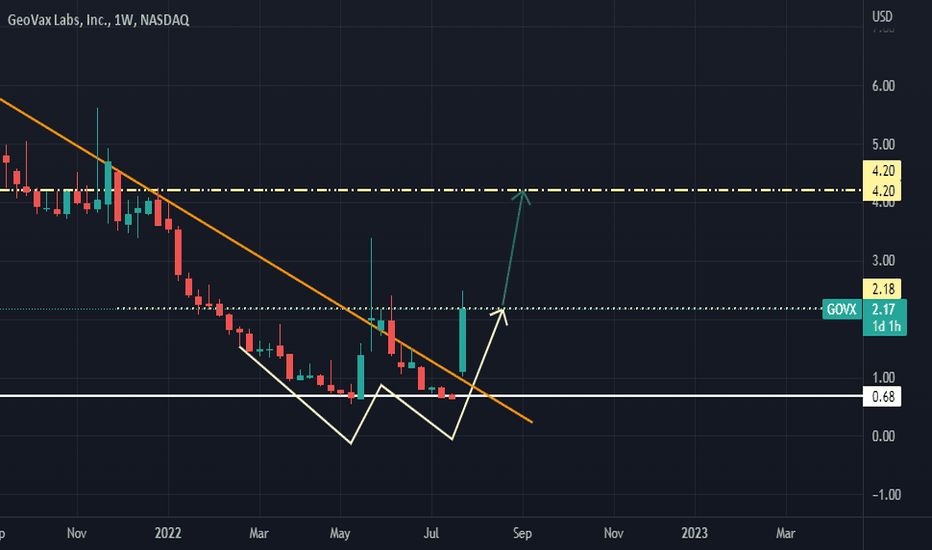Click the GOVX symbol price label

(x=842, y=310)
